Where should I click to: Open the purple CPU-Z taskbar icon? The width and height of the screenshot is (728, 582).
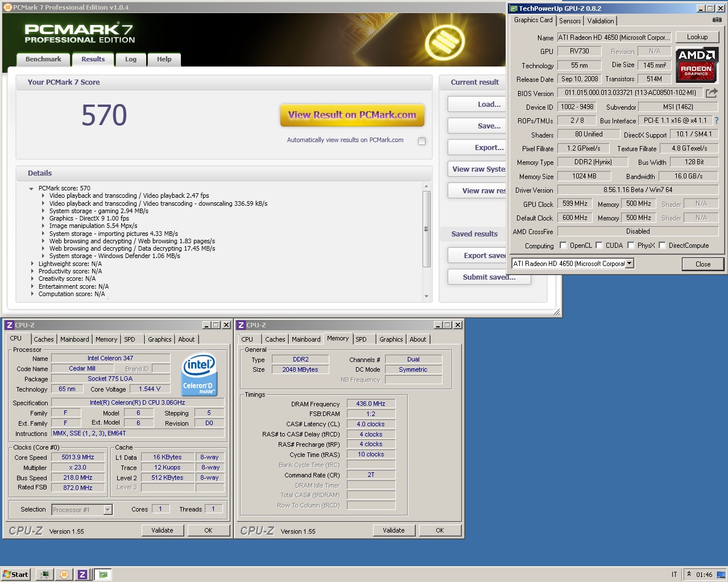click(82, 575)
